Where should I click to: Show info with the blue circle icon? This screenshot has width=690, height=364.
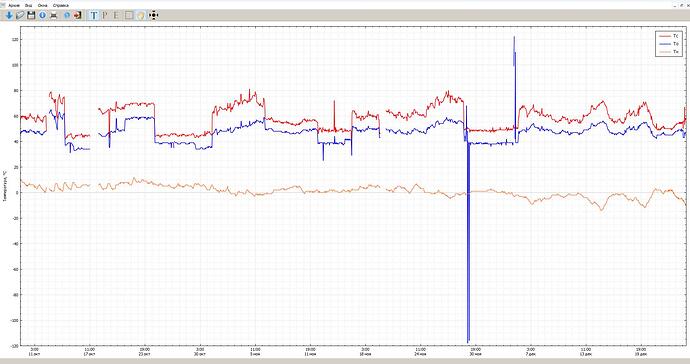coord(42,15)
